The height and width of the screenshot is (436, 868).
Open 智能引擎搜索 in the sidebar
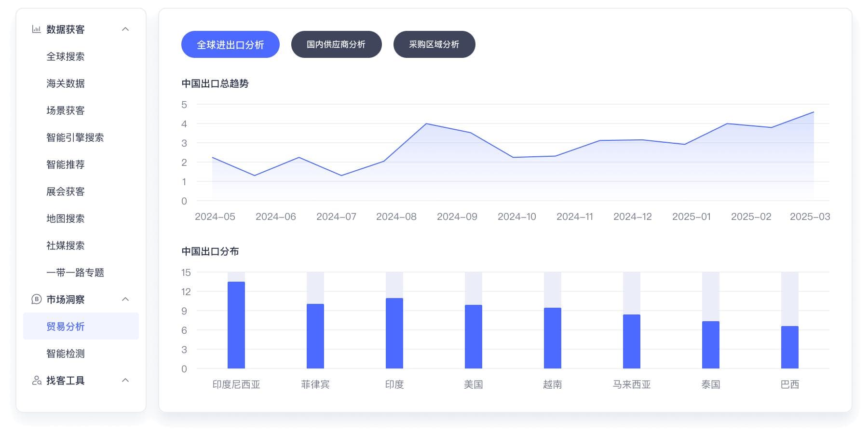[x=75, y=137]
